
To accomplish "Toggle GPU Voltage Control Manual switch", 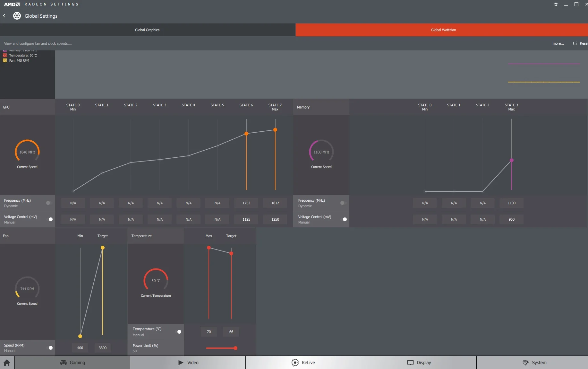I will tap(50, 219).
